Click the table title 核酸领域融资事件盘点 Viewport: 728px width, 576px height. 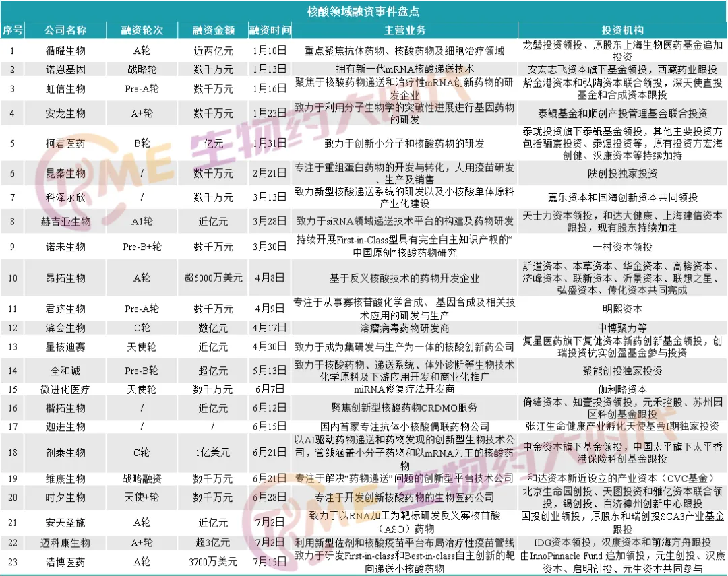coord(363,11)
